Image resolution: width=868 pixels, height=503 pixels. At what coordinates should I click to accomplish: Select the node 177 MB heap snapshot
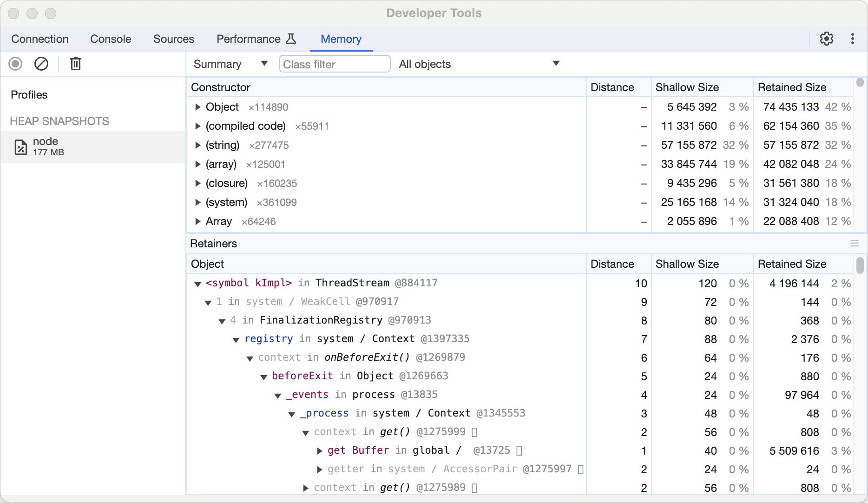[93, 147]
